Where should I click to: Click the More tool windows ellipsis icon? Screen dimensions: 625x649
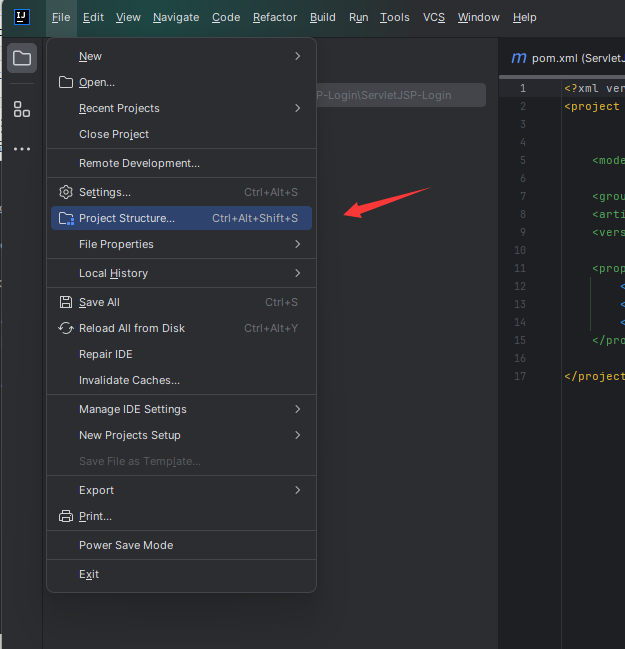tap(22, 149)
